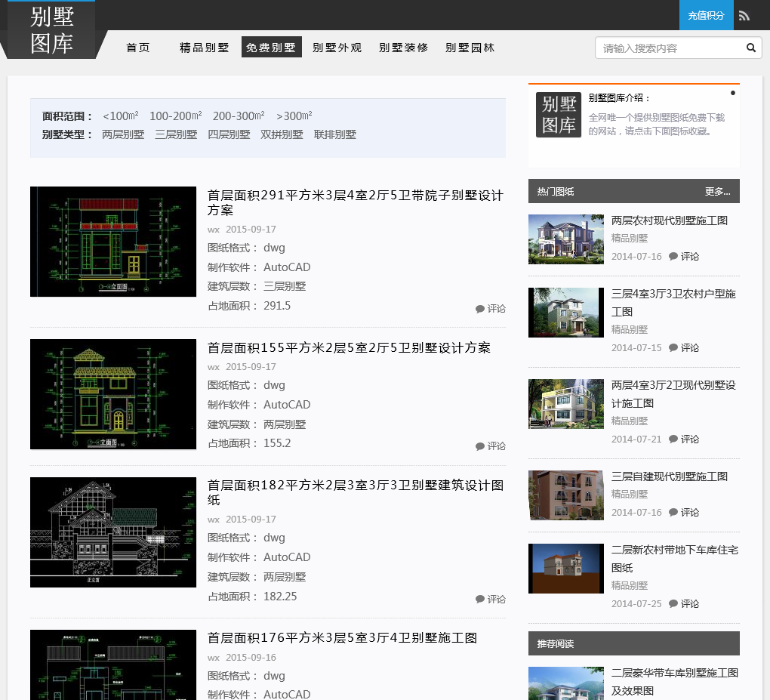Click comment bubble dated 2014-07-21
The image size is (770, 700).
tap(673, 439)
